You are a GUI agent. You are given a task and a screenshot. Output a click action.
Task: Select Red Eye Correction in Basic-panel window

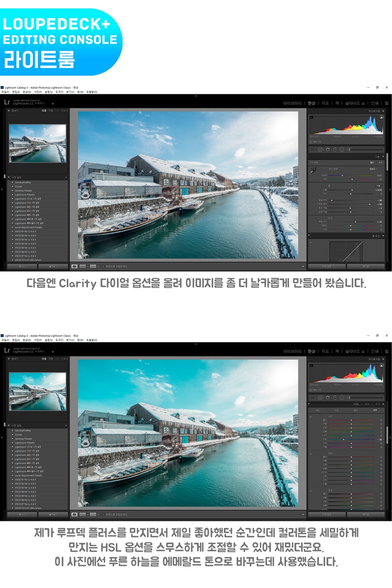pos(328,149)
